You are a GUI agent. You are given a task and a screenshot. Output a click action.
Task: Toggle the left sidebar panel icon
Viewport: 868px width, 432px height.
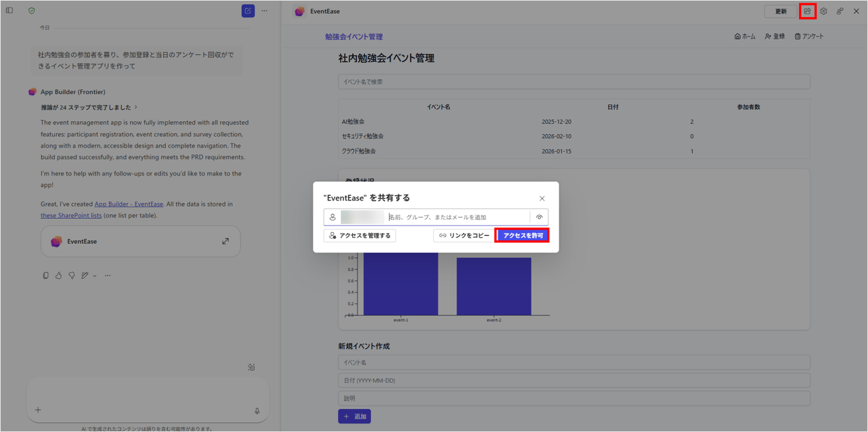pyautogui.click(x=9, y=11)
